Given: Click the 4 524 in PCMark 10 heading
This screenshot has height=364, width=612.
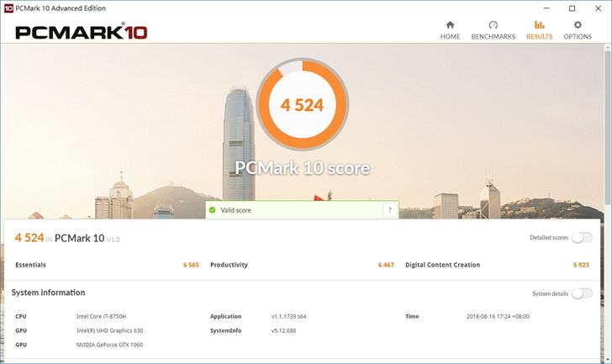Looking at the screenshot, I should click(67, 238).
